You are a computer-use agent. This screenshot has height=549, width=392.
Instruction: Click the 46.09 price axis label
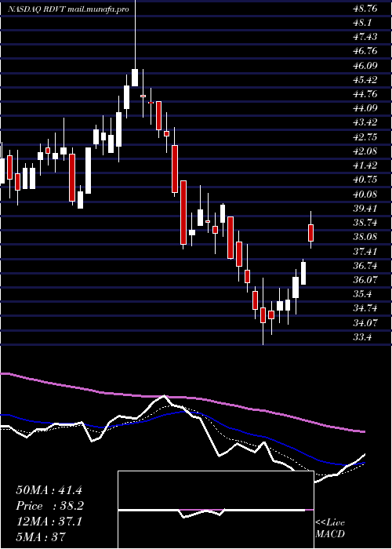click(365, 66)
